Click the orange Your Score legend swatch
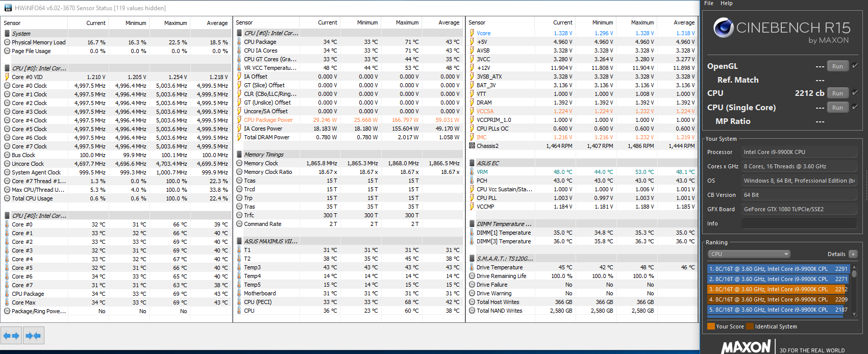The height and width of the screenshot is (354, 868). (x=711, y=326)
